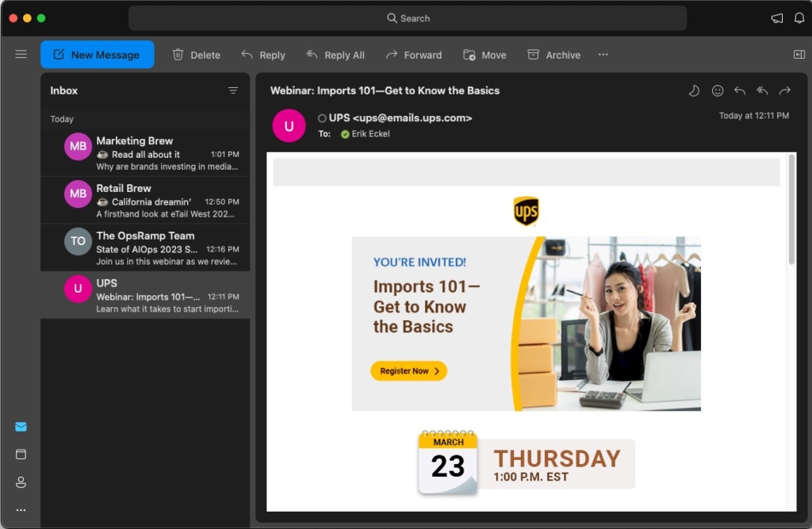This screenshot has height=529, width=812.
Task: Delete the current email
Action: pyautogui.click(x=196, y=55)
